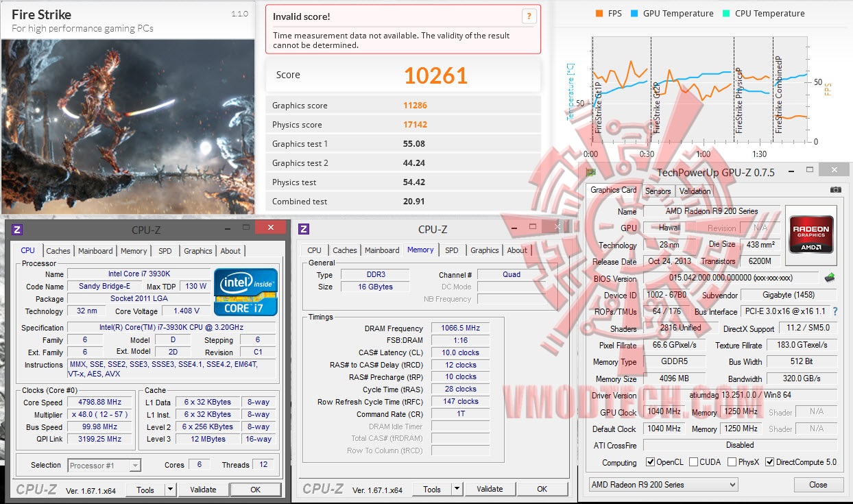Click the orange FPS legend swatch
This screenshot has height=504, width=853.
click(x=599, y=13)
